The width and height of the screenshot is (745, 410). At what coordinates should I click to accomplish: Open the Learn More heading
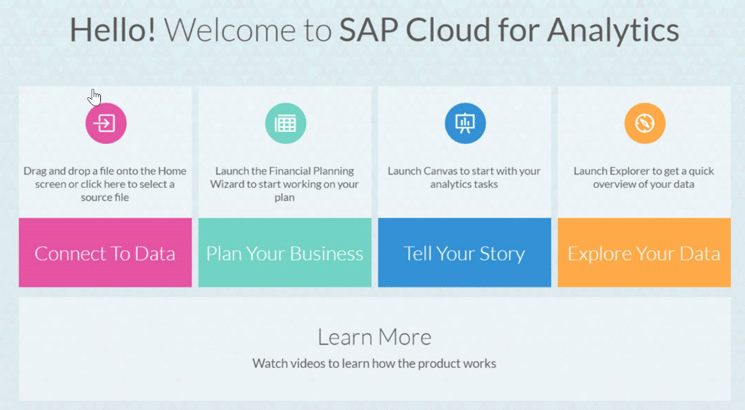(x=374, y=337)
